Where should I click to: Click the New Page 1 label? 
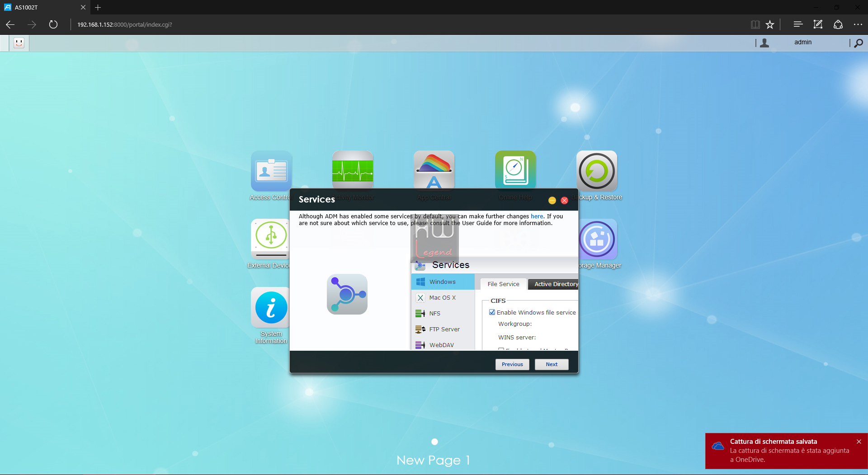pyautogui.click(x=433, y=460)
